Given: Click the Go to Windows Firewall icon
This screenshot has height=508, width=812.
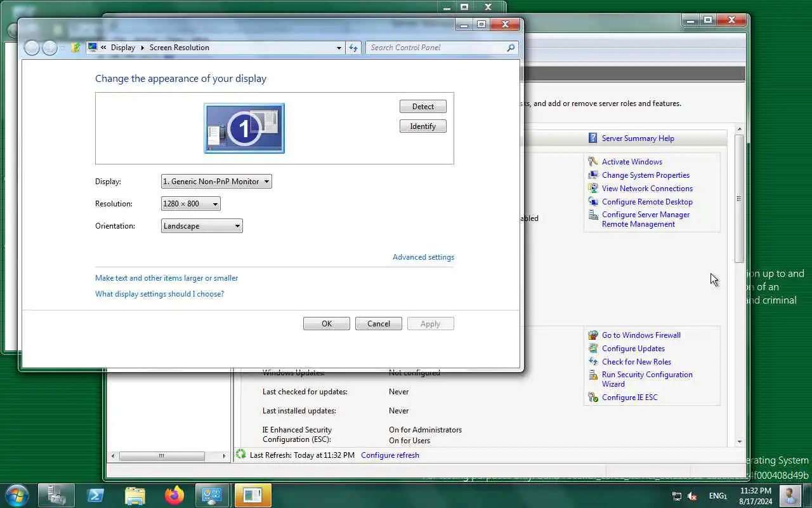Looking at the screenshot, I should coord(593,335).
